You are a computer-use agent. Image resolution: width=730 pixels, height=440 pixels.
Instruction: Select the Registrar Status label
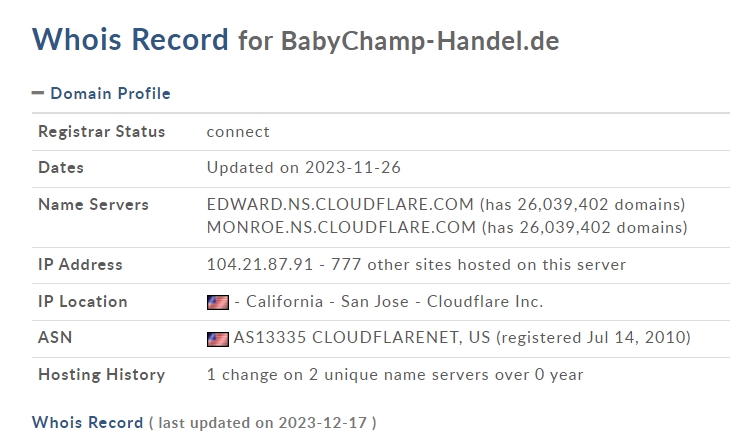(101, 132)
